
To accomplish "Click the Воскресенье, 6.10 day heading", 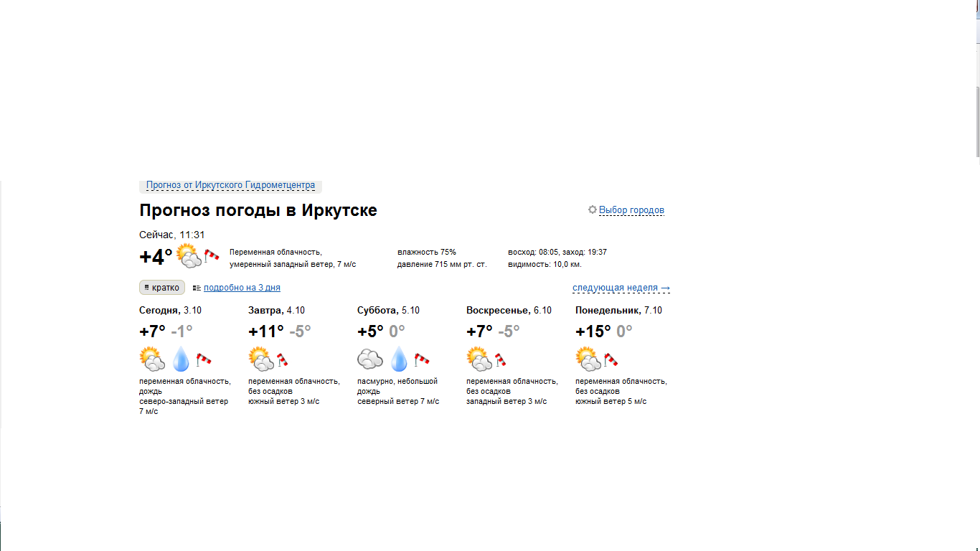I will coord(509,311).
